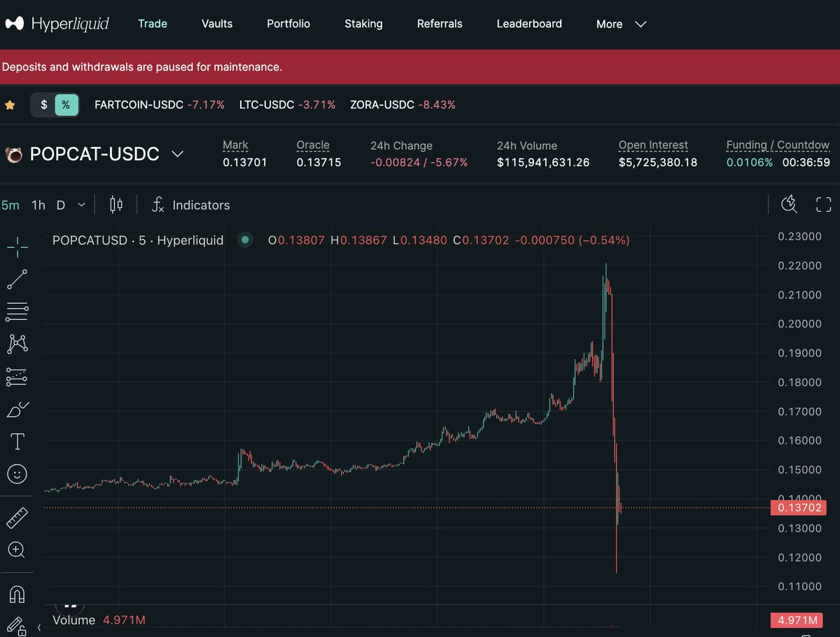
Task: Click the 4.971M volume axis label
Action: pos(795,620)
